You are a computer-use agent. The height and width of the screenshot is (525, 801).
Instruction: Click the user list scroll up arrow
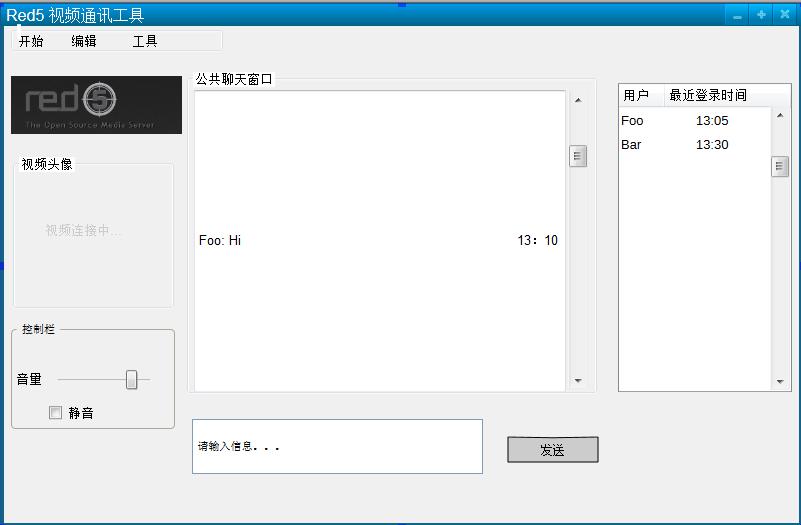tap(780, 115)
